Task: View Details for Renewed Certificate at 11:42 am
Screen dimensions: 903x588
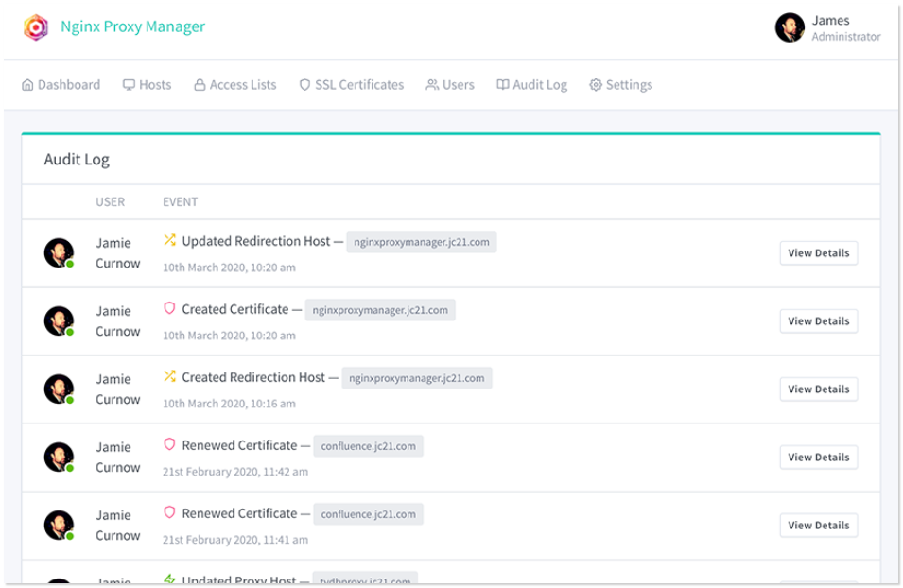Action: (818, 458)
